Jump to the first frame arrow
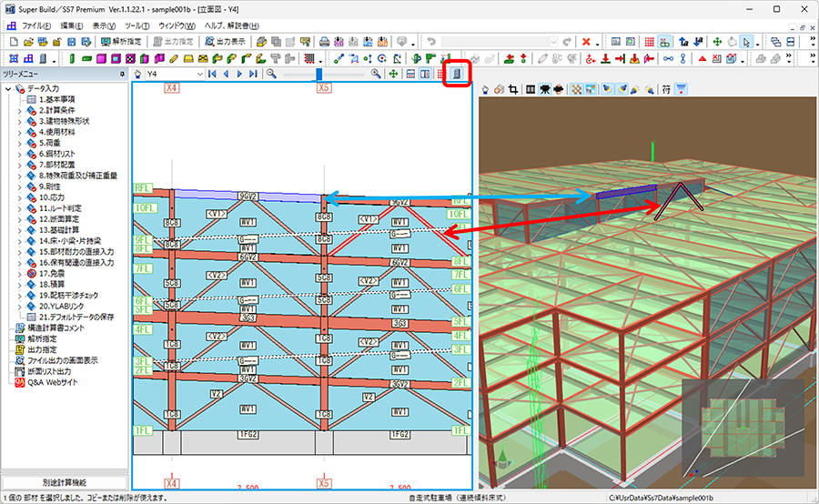This screenshot has height=504, width=819. tap(212, 75)
